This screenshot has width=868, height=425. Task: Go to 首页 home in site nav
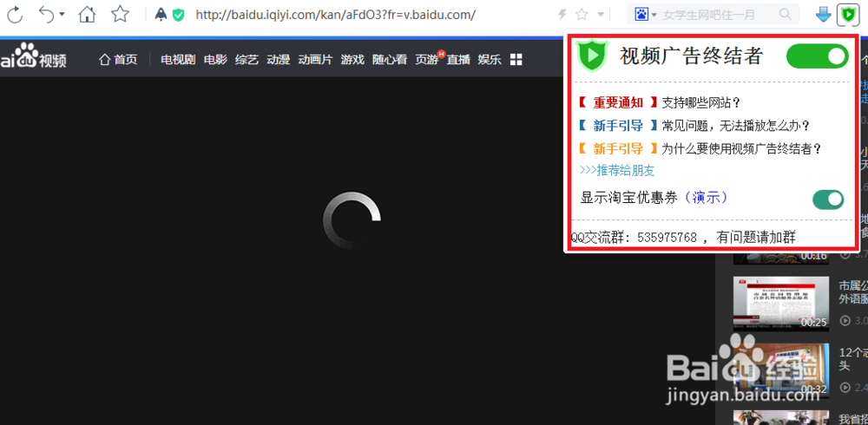pos(118,59)
